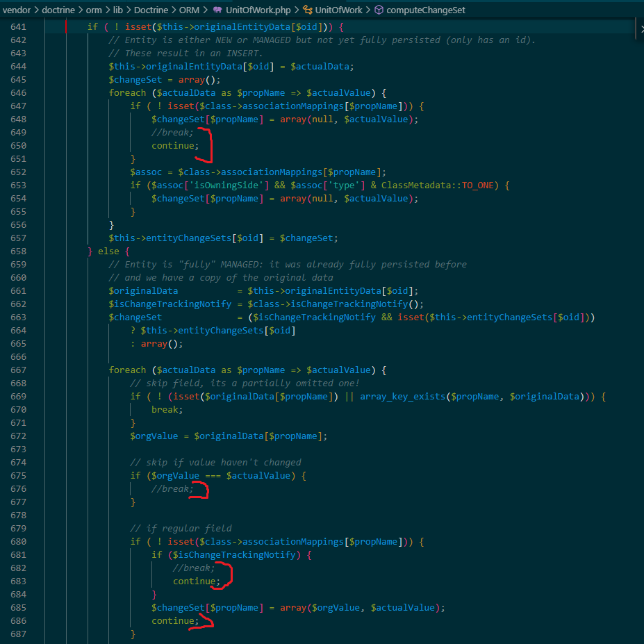Click the "$changeSet" variable on line 663
This screenshot has width=644, height=644.
point(135,317)
